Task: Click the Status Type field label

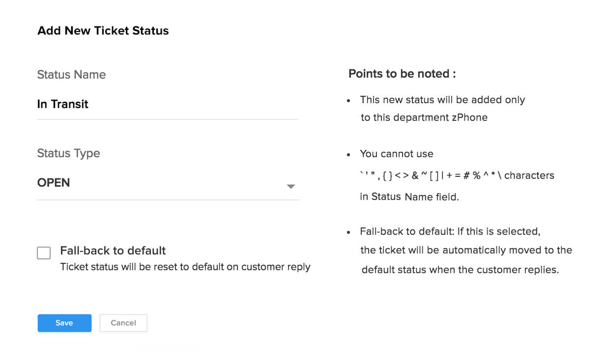Action: (x=68, y=153)
